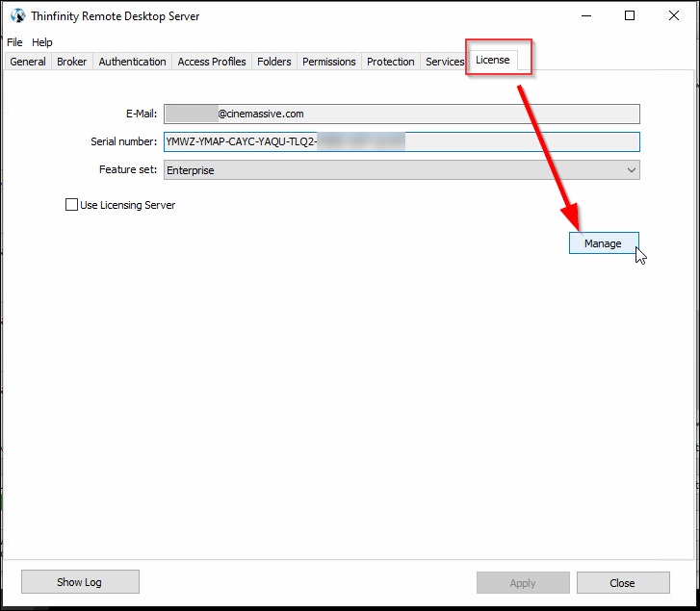The height and width of the screenshot is (611, 700).
Task: Click the Serial number field
Action: [x=402, y=141]
